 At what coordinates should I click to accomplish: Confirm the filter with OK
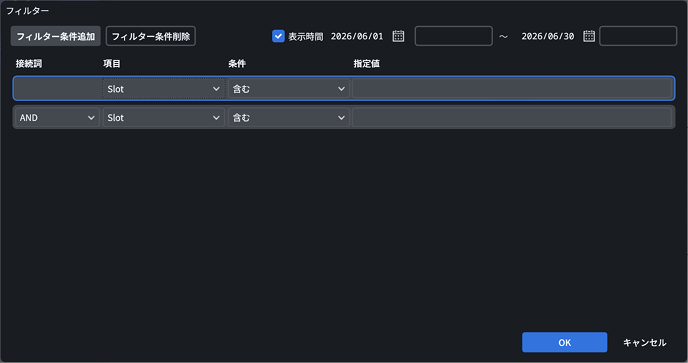click(564, 342)
